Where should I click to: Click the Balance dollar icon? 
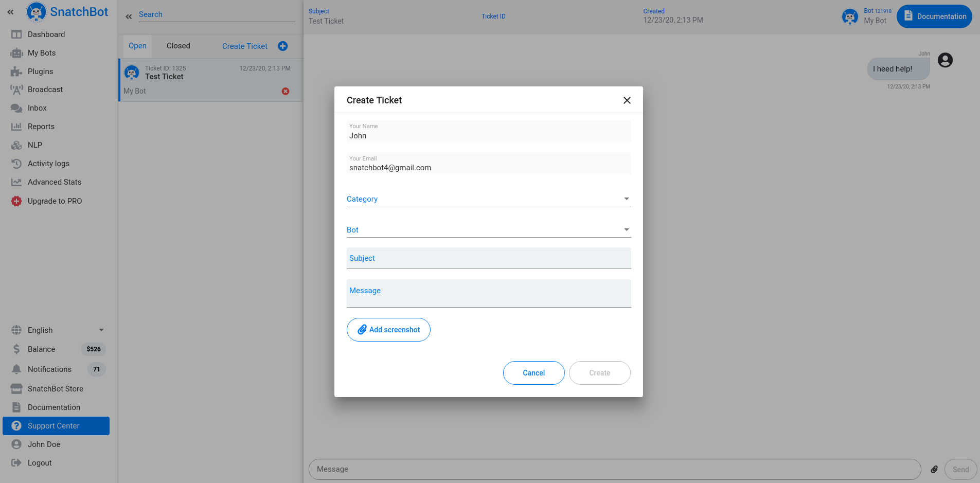16,349
